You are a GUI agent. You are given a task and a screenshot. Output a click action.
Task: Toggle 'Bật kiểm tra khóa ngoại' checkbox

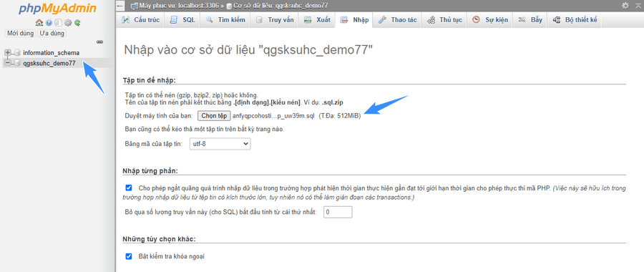129,256
